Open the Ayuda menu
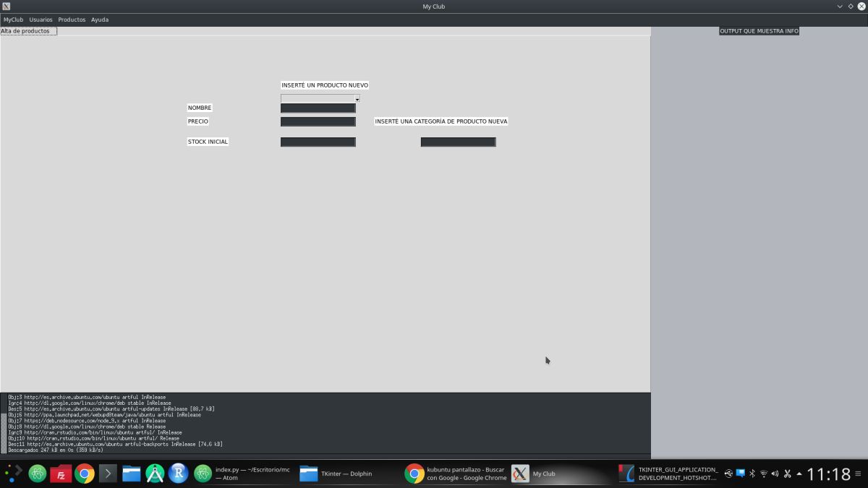This screenshot has height=488, width=868. pyautogui.click(x=100, y=20)
